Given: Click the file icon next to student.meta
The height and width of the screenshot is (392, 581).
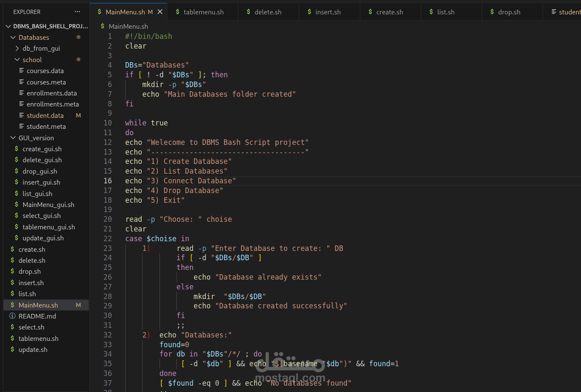Looking at the screenshot, I should pos(22,126).
